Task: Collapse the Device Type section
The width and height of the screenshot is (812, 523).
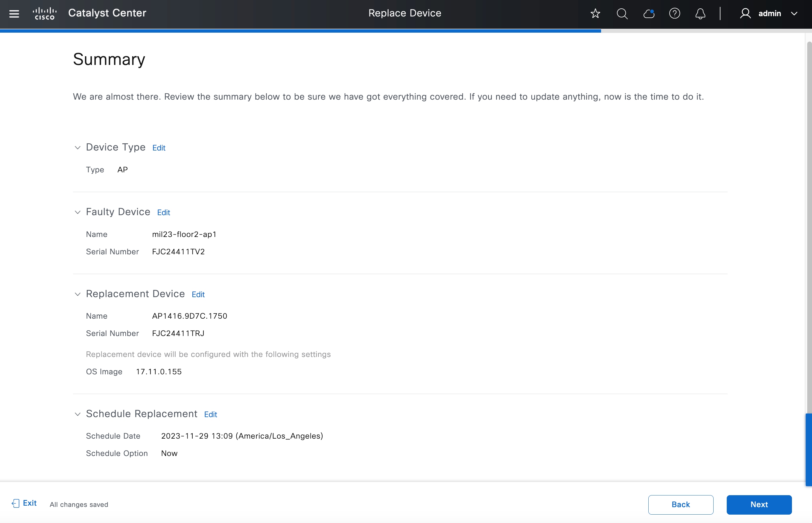Action: click(x=77, y=148)
